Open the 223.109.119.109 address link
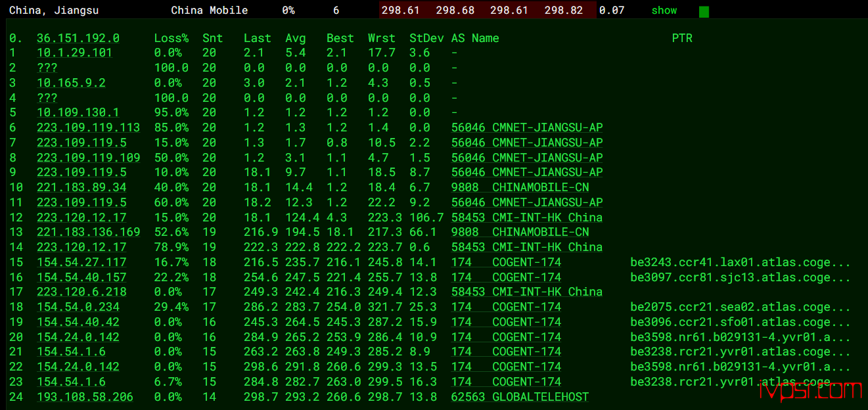The image size is (868, 410). 88,158
